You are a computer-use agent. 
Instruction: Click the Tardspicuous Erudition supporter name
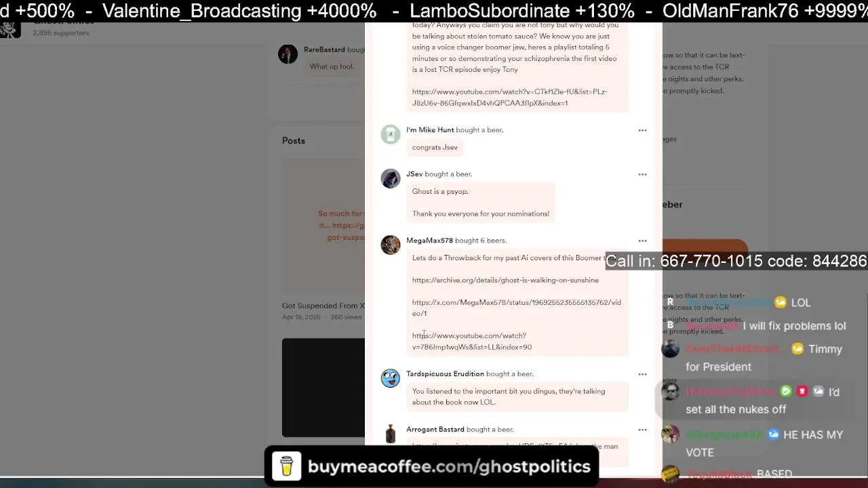pyautogui.click(x=445, y=374)
